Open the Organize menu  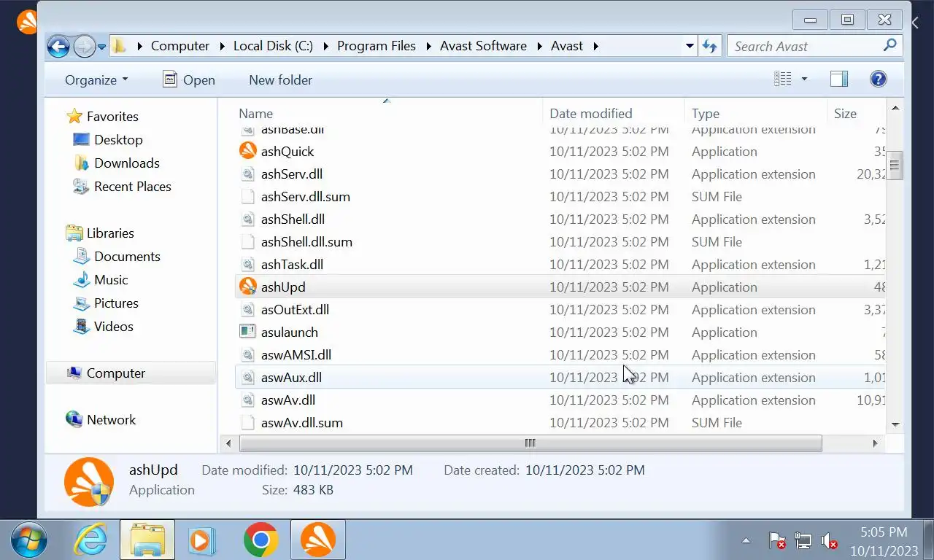point(96,79)
